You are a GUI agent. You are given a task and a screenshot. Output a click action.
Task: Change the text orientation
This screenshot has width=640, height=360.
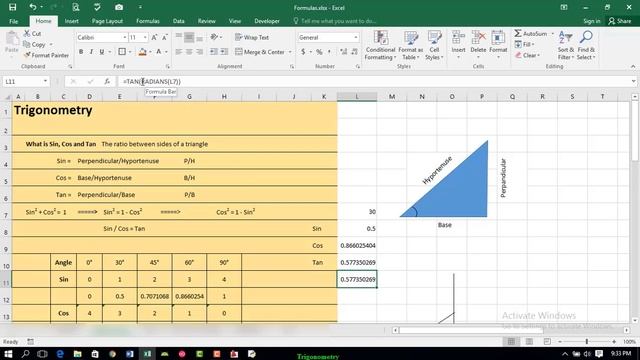pyautogui.click(x=214, y=37)
